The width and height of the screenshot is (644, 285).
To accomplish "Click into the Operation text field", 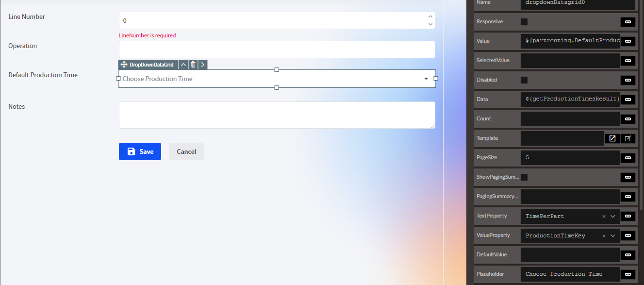I will [x=277, y=50].
